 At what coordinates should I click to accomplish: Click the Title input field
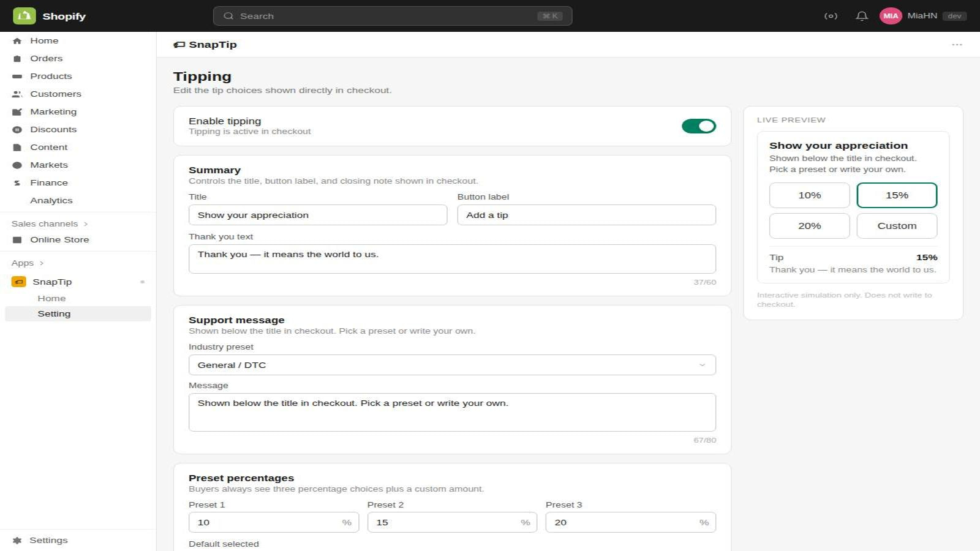pos(318,215)
